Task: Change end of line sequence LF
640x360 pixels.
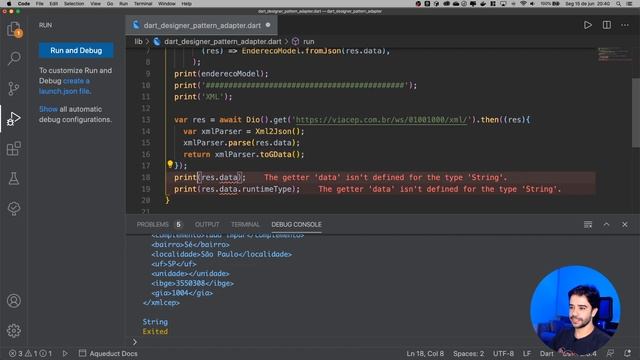Action: pos(527,353)
